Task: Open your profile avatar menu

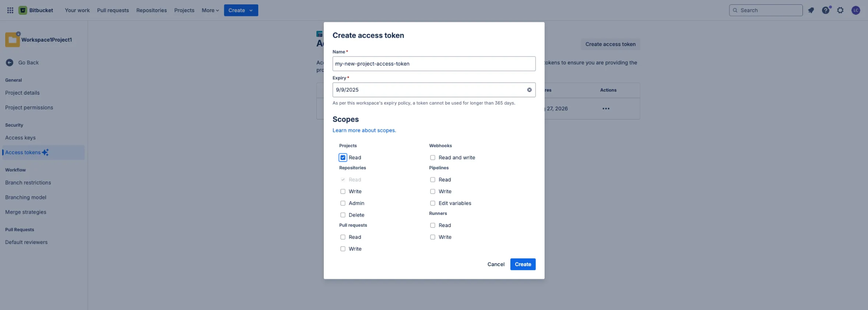Action: tap(855, 10)
